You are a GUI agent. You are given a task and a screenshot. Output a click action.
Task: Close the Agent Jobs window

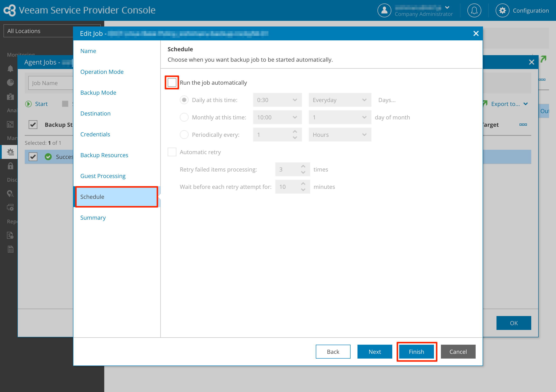531,62
